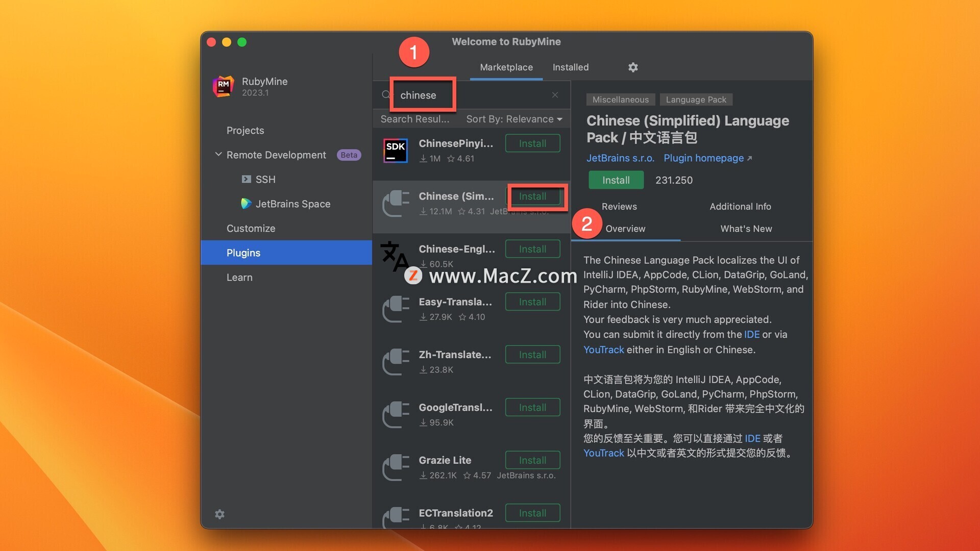980x551 pixels.
Task: Install the ChinesePinyin plugin
Action: coord(532,143)
